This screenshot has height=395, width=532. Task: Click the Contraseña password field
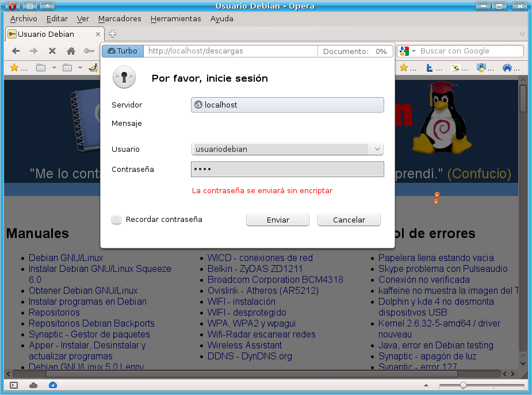tap(288, 169)
